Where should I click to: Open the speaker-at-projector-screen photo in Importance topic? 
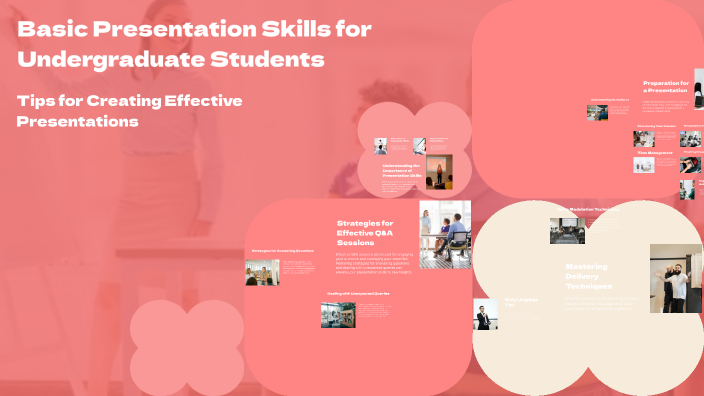439,172
